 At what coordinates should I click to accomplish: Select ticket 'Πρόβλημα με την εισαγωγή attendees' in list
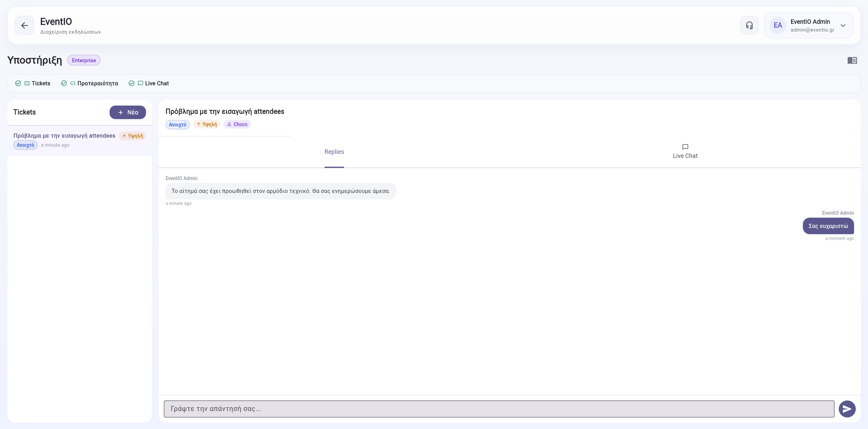coord(80,140)
